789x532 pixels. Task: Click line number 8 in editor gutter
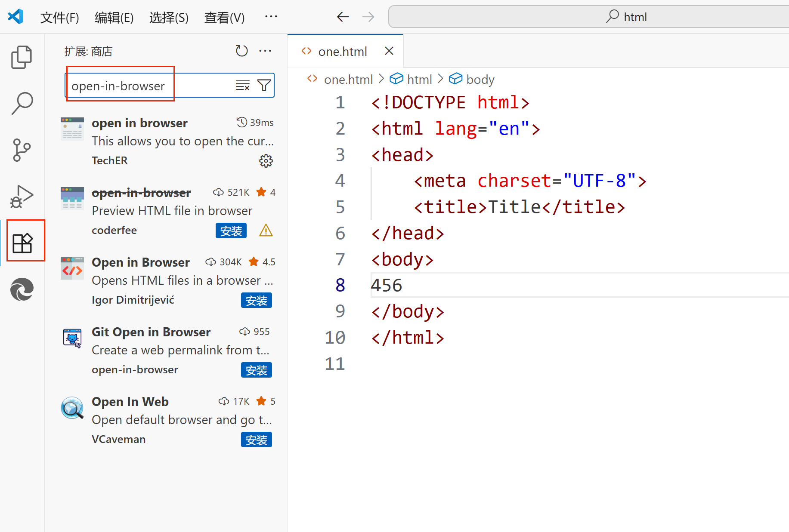[x=340, y=285]
